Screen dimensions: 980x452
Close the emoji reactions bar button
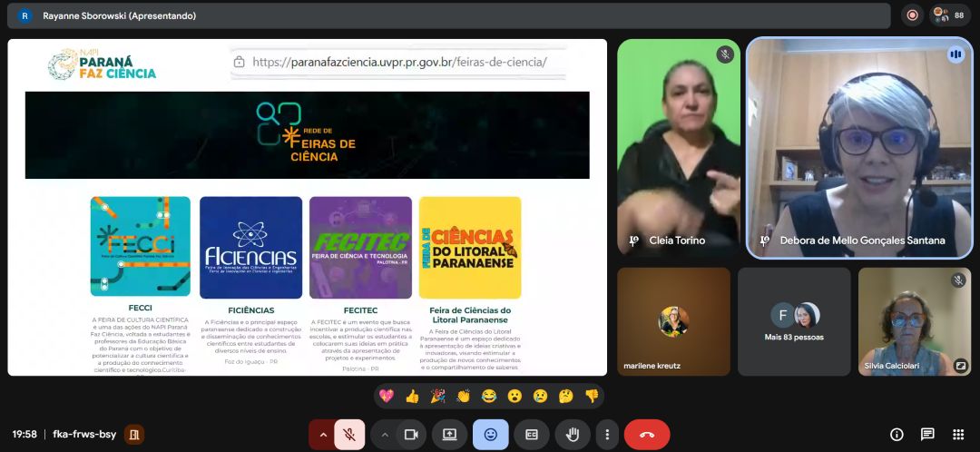point(490,435)
